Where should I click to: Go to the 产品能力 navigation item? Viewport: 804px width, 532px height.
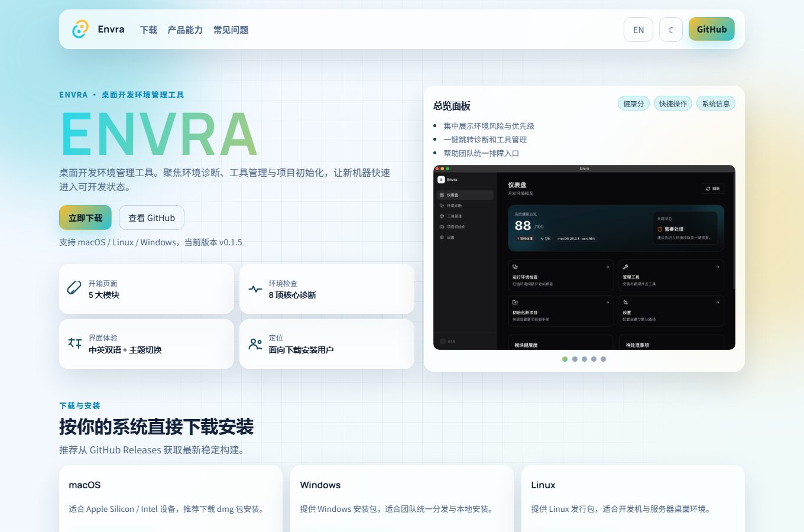pyautogui.click(x=185, y=30)
